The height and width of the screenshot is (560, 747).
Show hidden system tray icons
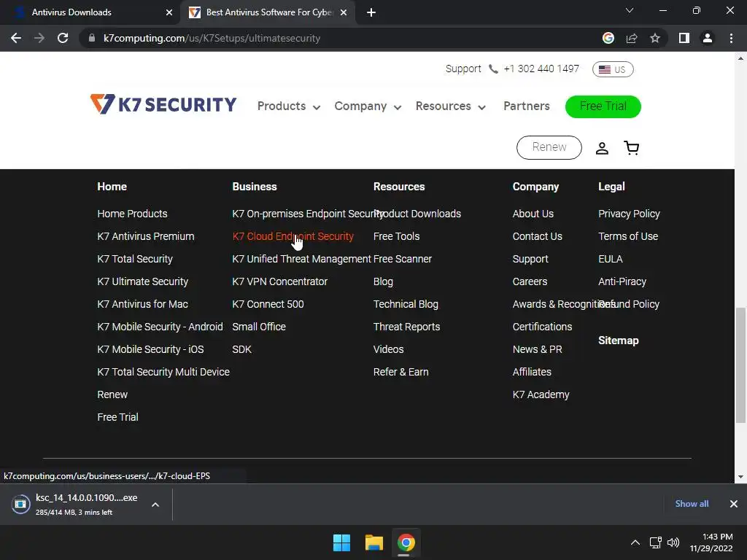(635, 542)
